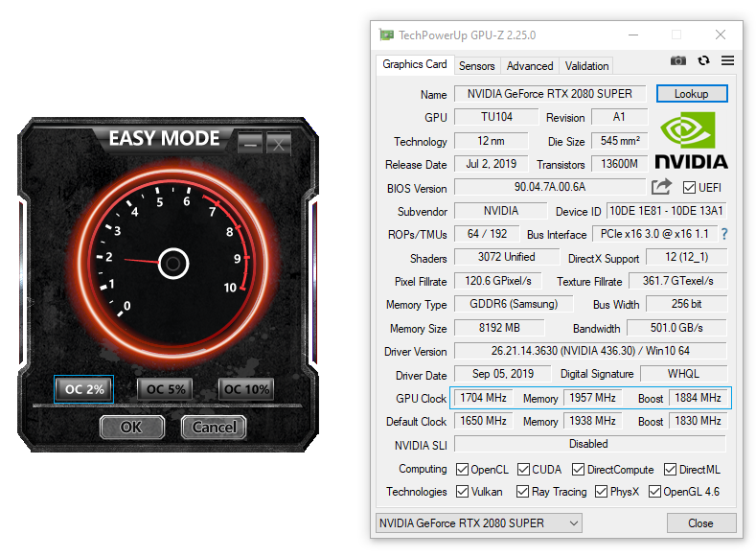Screen dimensions: 756x557
Task: Select the OC 2% preset
Action: [x=84, y=388]
